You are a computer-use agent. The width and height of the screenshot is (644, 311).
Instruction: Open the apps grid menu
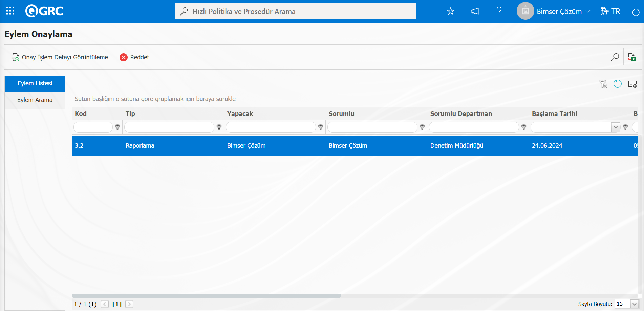point(10,11)
